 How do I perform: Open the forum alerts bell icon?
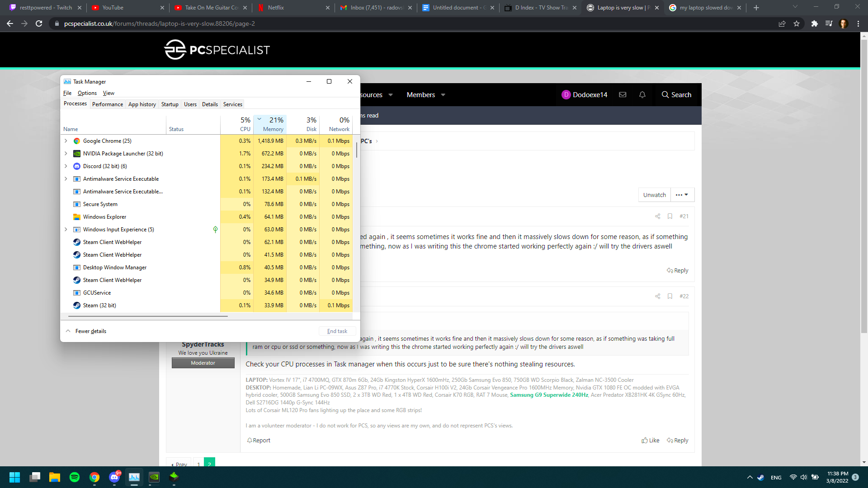pos(642,95)
